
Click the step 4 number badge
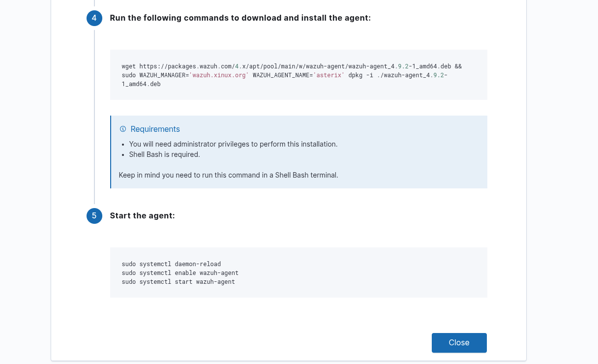point(94,18)
